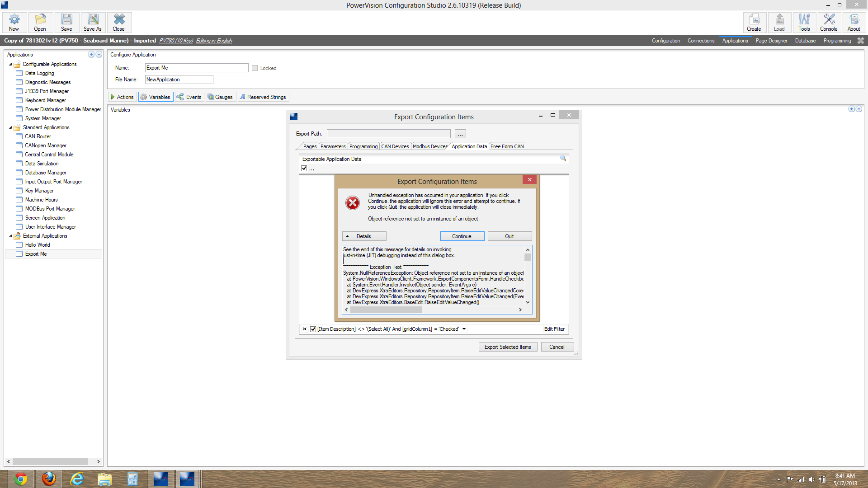Screen dimensions: 868x488
Task: Launch Chrome from the taskbar
Action: pos(20,479)
